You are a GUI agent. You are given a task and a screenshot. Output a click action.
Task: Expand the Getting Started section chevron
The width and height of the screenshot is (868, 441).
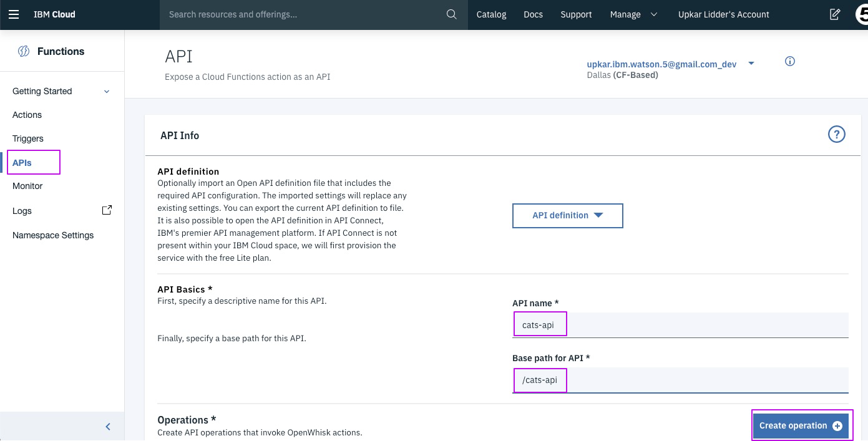[107, 92]
